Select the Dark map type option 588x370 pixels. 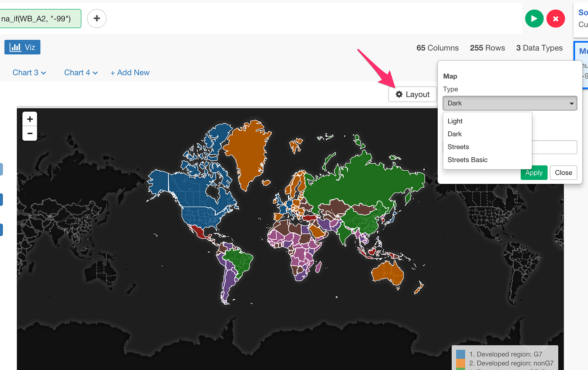click(487, 134)
